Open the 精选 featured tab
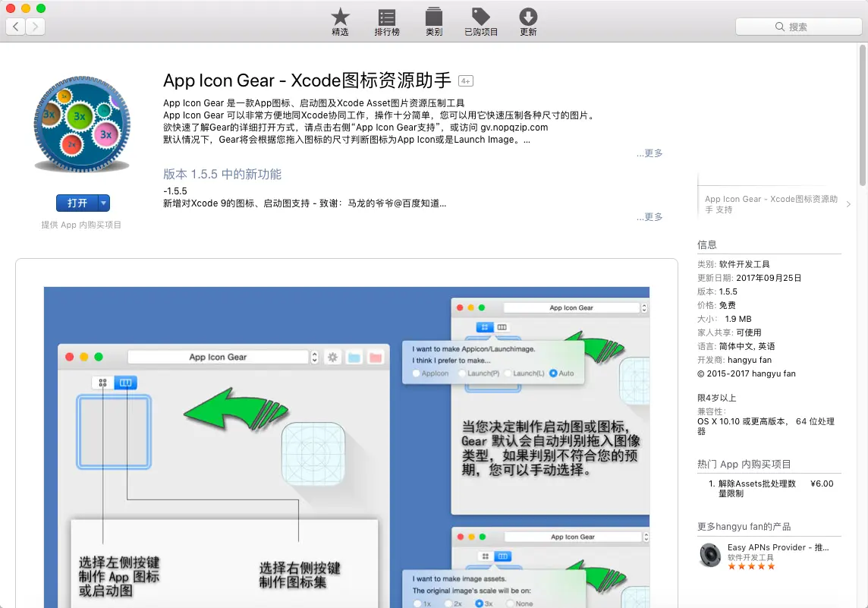The height and width of the screenshot is (608, 868). coord(340,22)
